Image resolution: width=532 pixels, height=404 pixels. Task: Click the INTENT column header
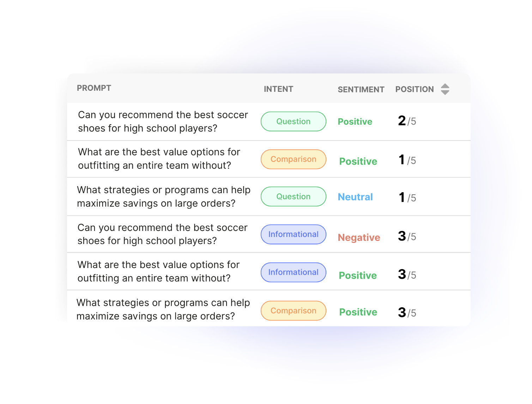[278, 89]
